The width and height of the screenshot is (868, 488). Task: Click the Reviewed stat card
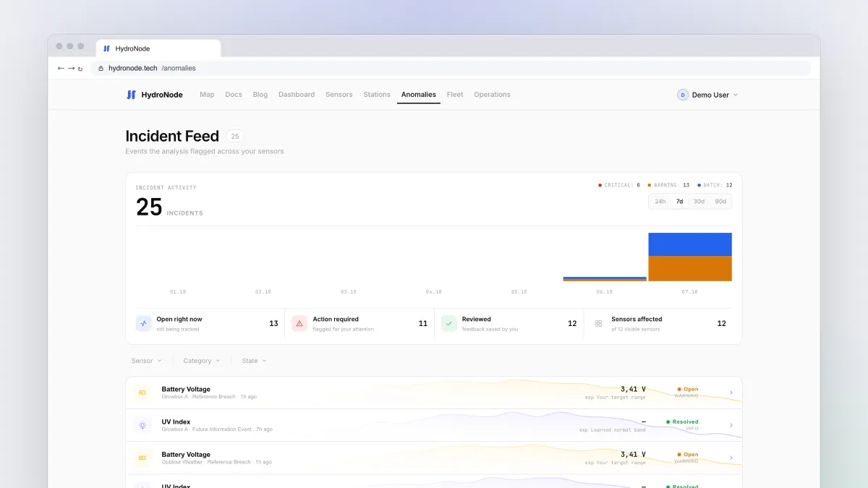pyautogui.click(x=509, y=323)
